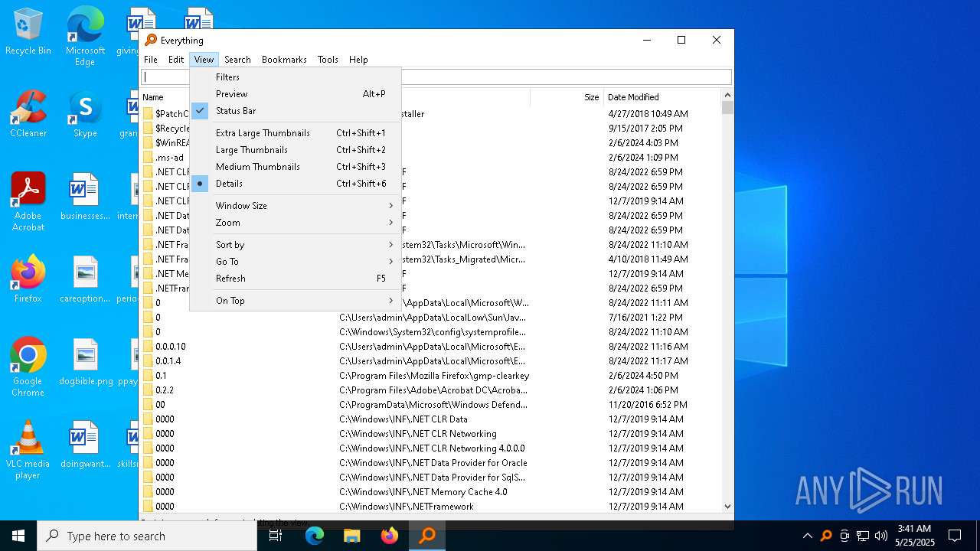Screen dimensions: 980x551
Task: Click scrollbar down arrow in results
Action: click(727, 506)
